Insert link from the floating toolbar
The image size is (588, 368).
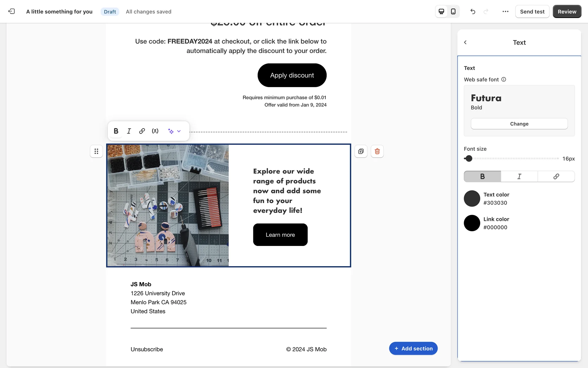[x=142, y=131]
